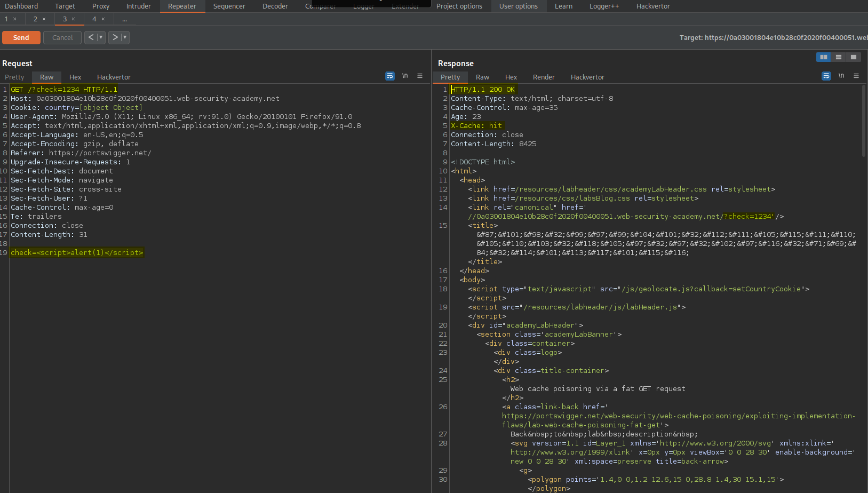Screen dimensions: 868x493
Task: Add new Repeater tab with ellipsis
Action: point(124,19)
